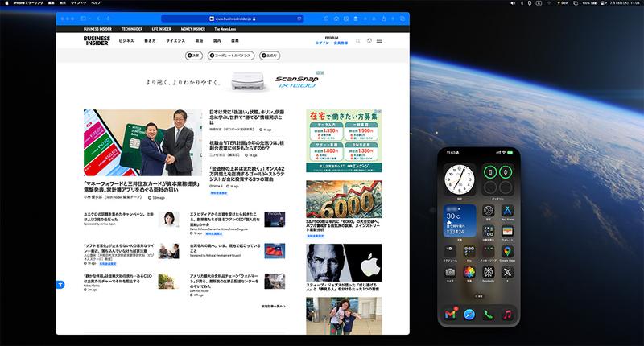Open the 6000 stock market article thumbnail
Image resolution: width=644 pixels, height=346 pixels.
click(x=344, y=199)
